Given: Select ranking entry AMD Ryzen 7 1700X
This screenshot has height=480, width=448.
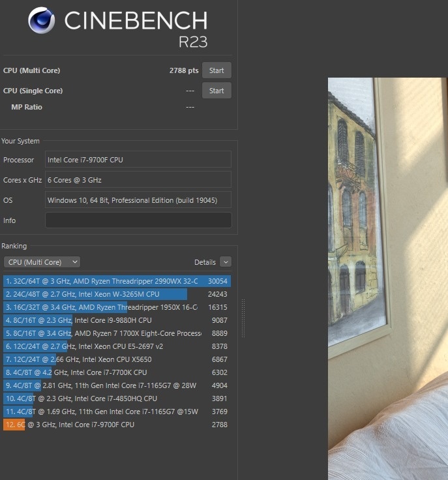Looking at the screenshot, I should pyautogui.click(x=117, y=333).
